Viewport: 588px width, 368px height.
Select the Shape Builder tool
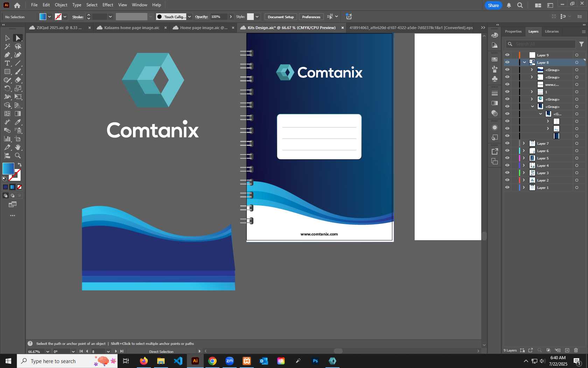(7, 105)
